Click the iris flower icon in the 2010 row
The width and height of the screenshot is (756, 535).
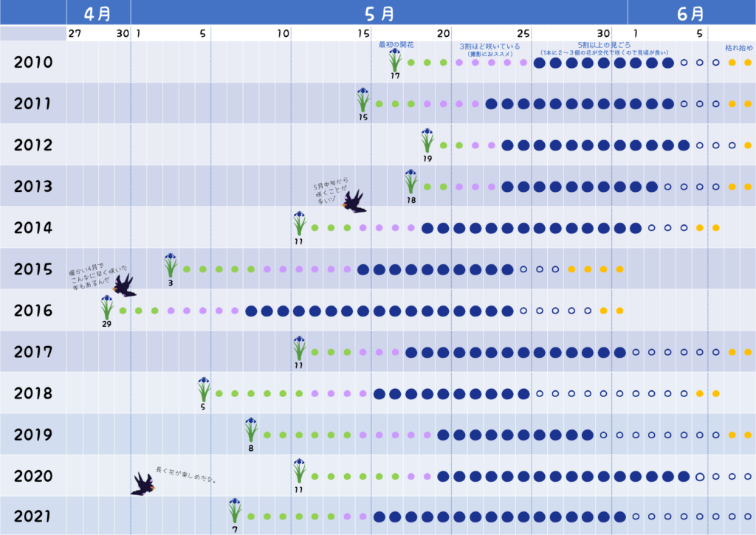[x=395, y=59]
